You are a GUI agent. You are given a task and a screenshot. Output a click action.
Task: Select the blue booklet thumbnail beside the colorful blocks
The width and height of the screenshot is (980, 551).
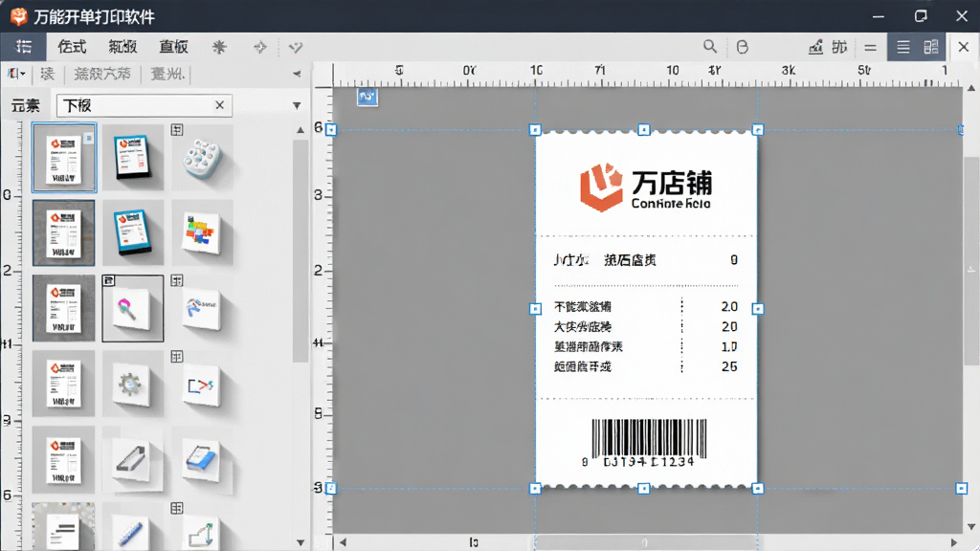132,233
